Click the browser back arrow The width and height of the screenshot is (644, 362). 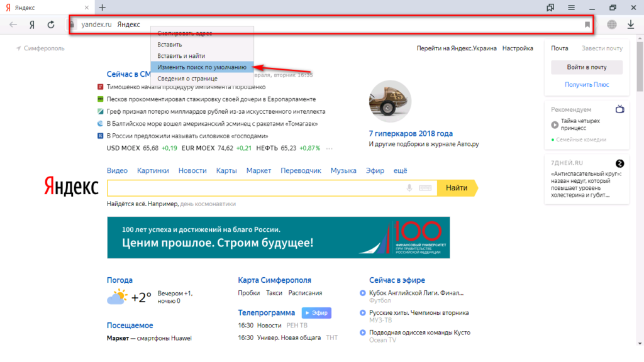(x=13, y=25)
